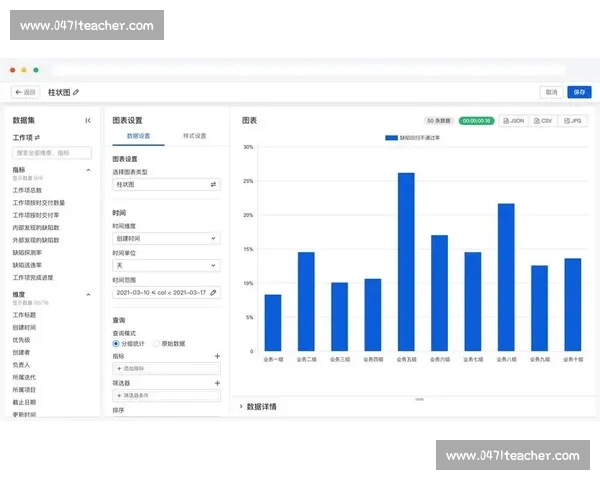Click the 返回 back button
Image resolution: width=600 pixels, height=480 pixels.
coord(26,92)
